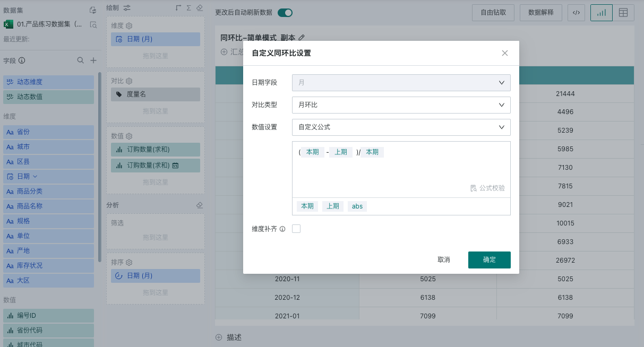Click the first 订购数量(求和) pill
The height and width of the screenshot is (347, 644).
(x=156, y=150)
